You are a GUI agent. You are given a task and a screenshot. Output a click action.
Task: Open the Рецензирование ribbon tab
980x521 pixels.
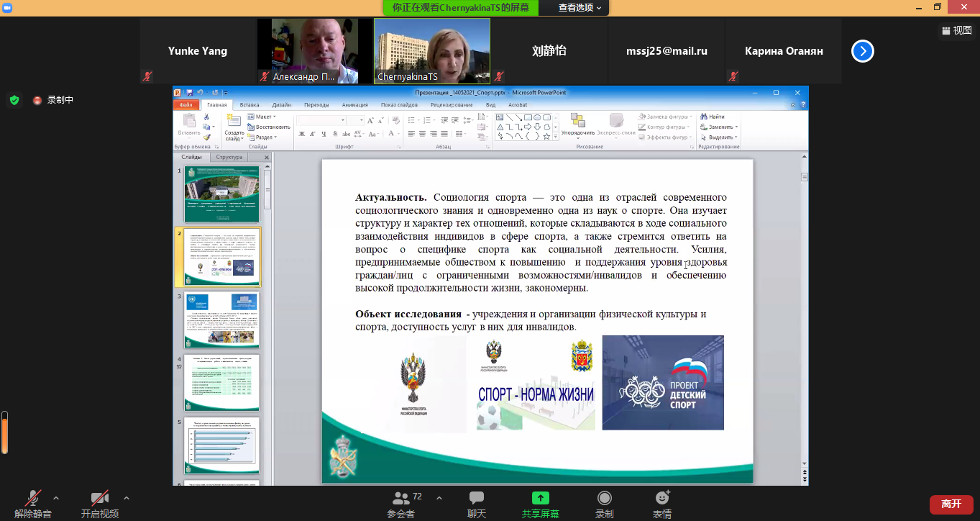click(x=452, y=105)
